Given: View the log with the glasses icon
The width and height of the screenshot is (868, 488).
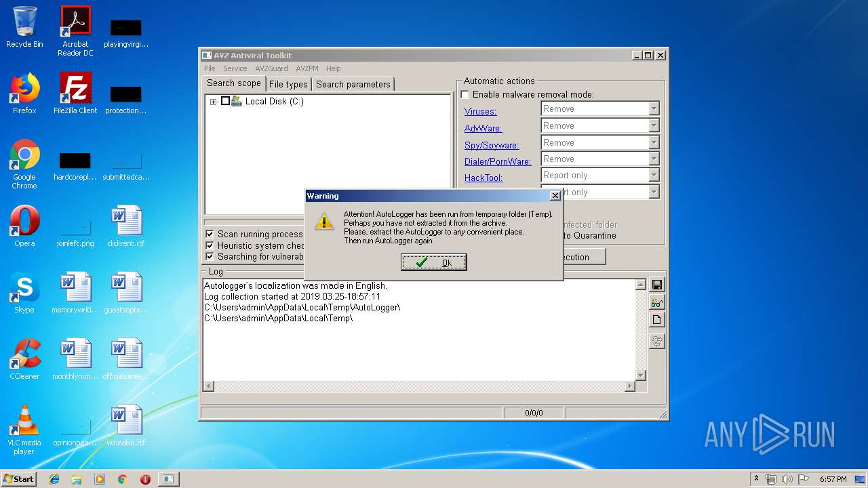Looking at the screenshot, I should (x=656, y=302).
